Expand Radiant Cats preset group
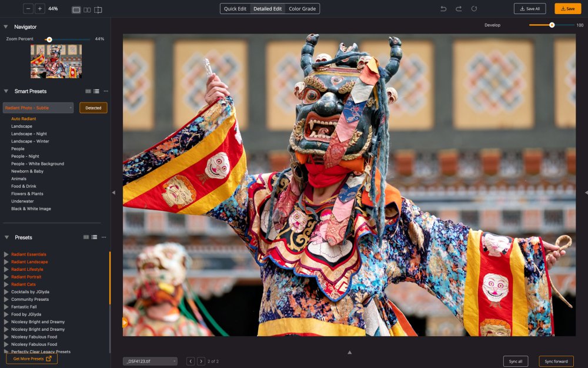 click(x=6, y=284)
